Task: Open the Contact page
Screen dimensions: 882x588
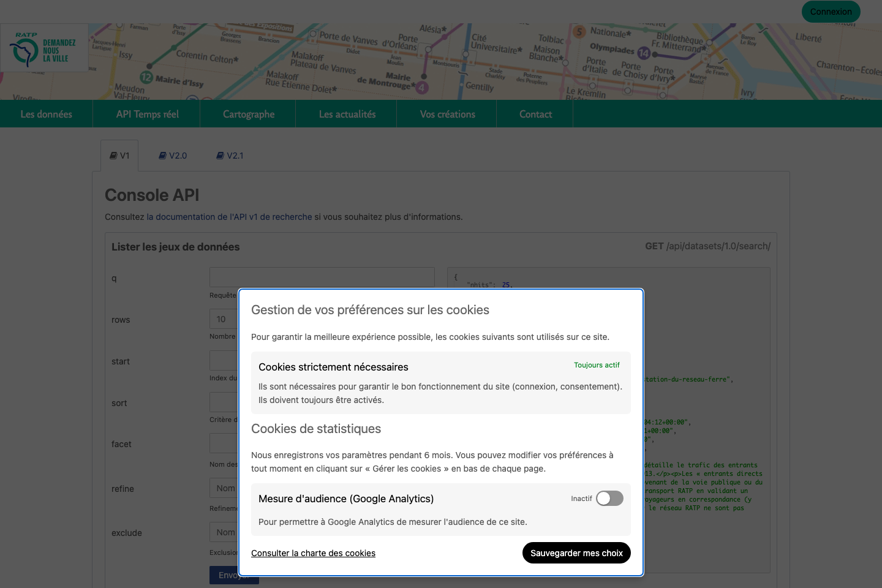Action: (535, 113)
